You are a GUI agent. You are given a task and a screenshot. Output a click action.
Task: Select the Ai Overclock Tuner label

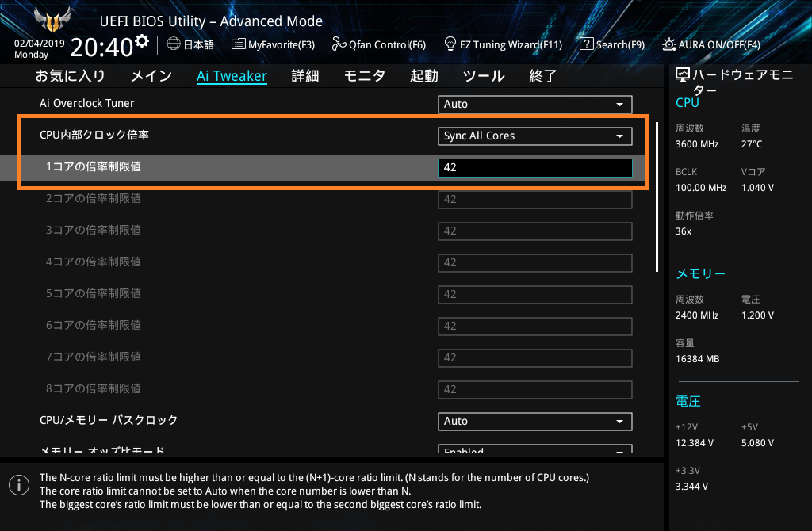coord(87,103)
